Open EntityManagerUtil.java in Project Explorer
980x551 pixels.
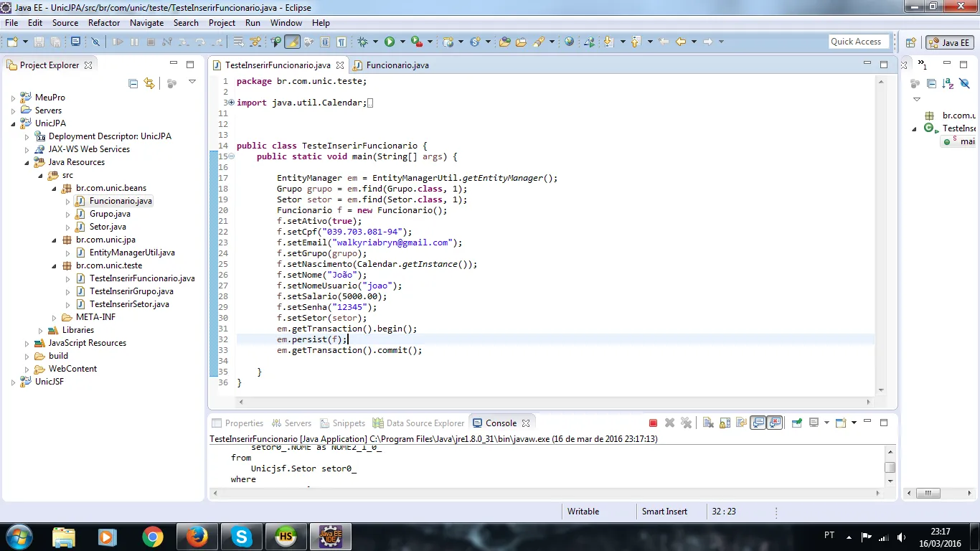pos(131,253)
